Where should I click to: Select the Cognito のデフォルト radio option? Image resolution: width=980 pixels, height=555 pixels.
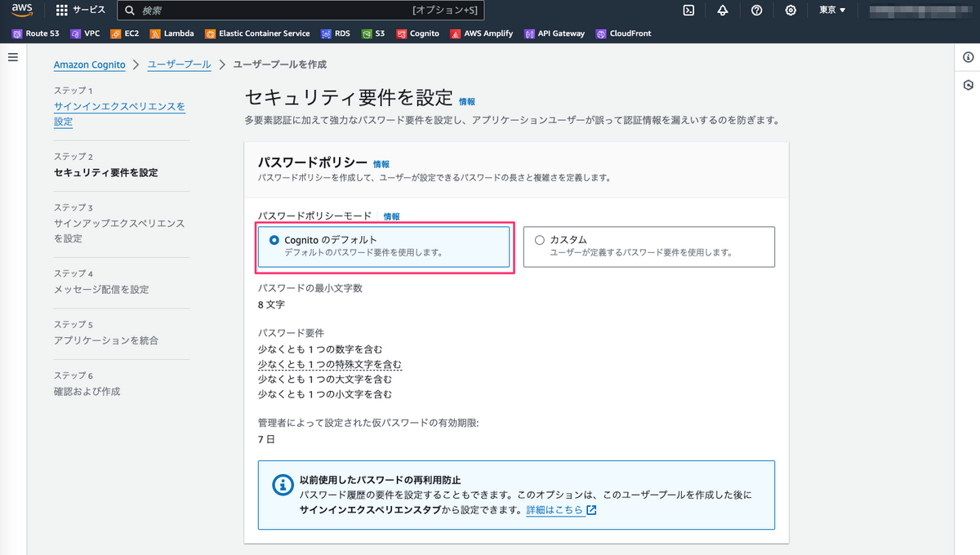pyautogui.click(x=274, y=240)
